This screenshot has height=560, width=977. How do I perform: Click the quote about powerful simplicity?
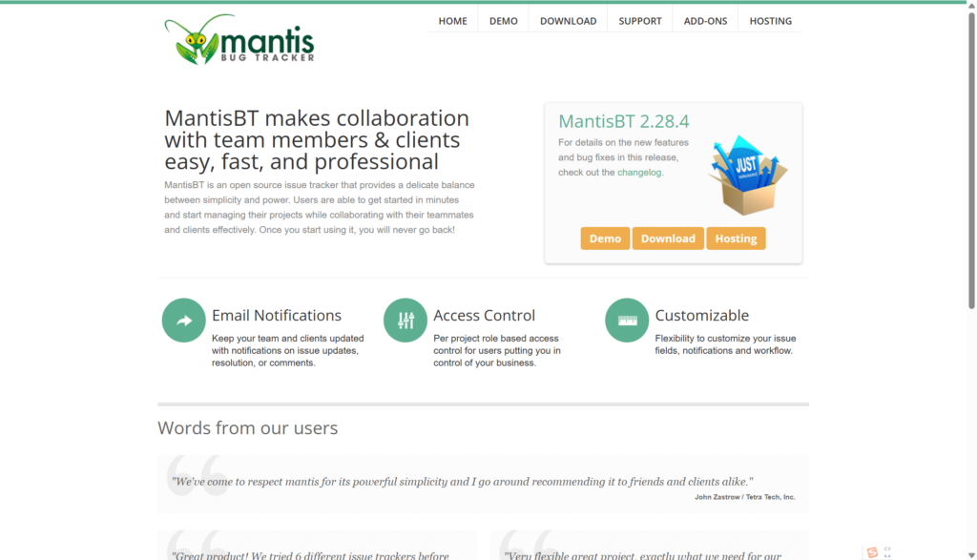click(463, 482)
